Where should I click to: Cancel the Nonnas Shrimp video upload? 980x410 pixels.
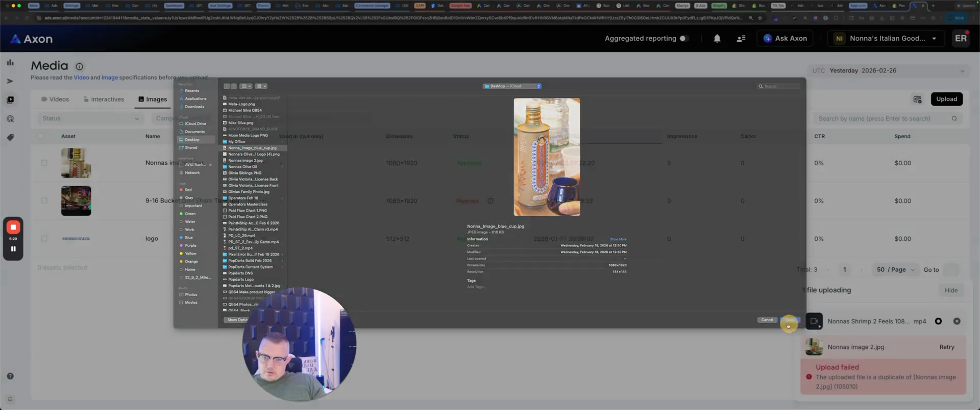tap(957, 321)
